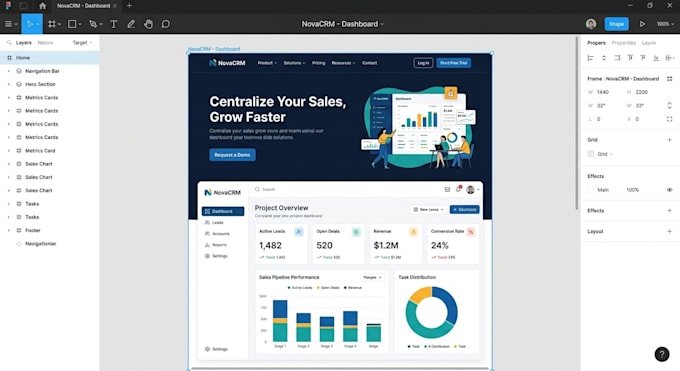Open the help question mark button

pos(662,355)
